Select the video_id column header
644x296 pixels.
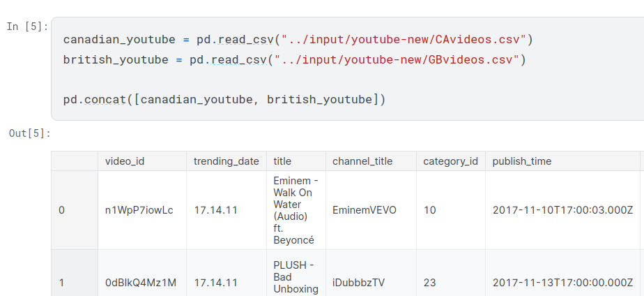125,161
